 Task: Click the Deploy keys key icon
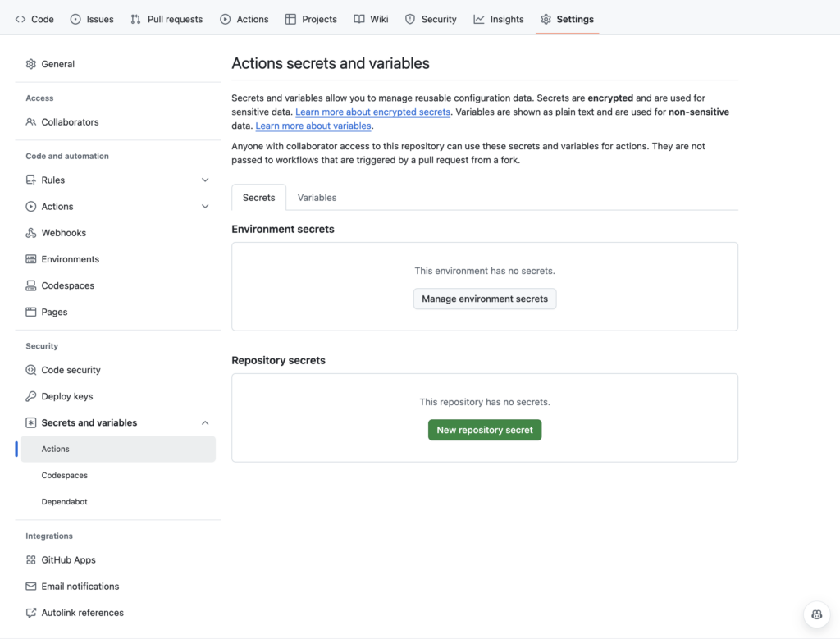[31, 396]
